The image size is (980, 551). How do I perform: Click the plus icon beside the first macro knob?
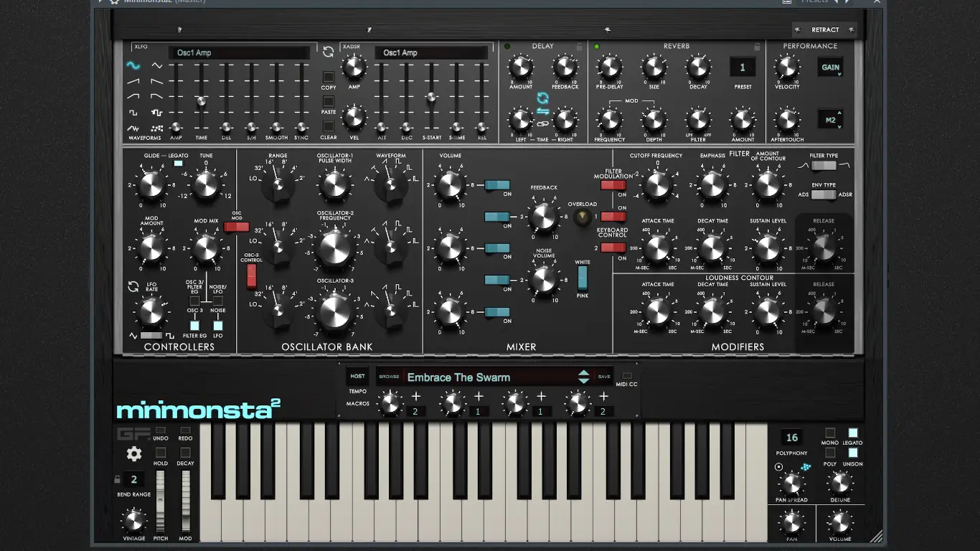click(x=416, y=396)
